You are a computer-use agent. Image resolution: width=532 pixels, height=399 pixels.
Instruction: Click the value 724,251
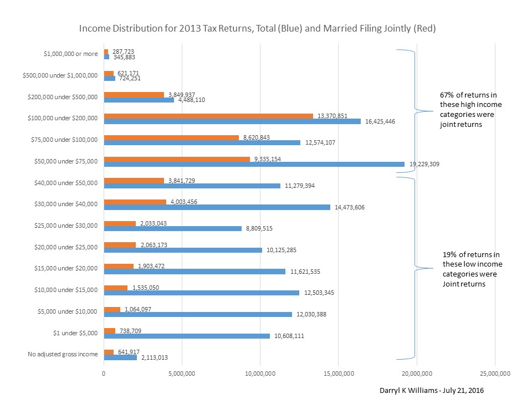point(130,78)
